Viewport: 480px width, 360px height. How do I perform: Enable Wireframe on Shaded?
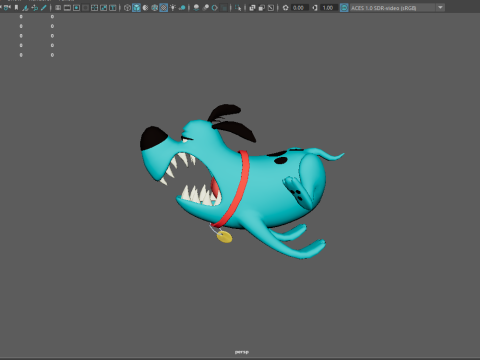[x=154, y=8]
